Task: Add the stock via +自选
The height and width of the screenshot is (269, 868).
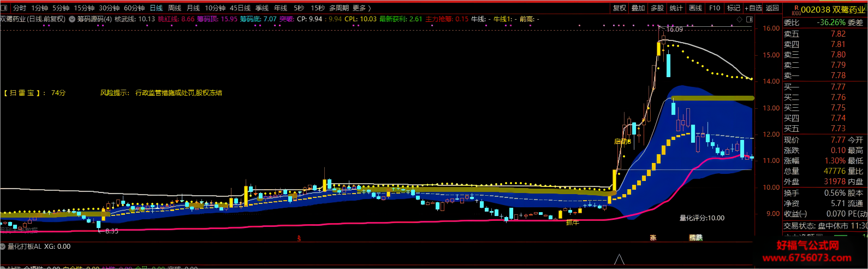Action: coord(753,8)
